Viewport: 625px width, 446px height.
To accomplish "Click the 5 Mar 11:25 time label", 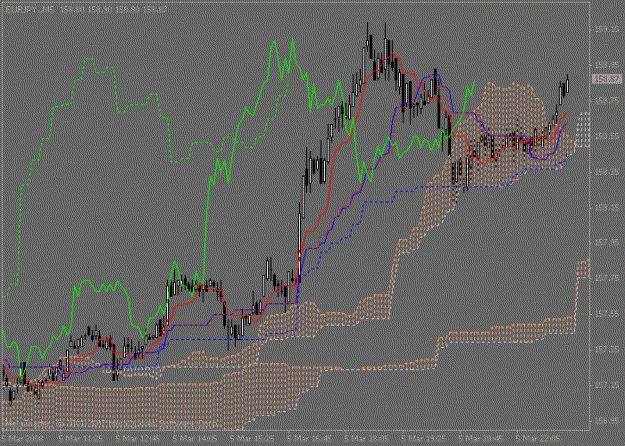I will click(80, 438).
